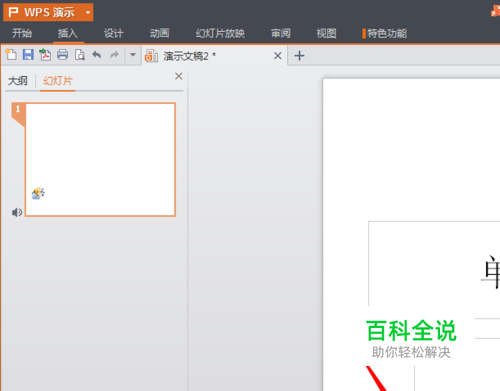Open the 幻灯片放映 ribbon tab
Viewport: 500px width, 391px height.
pos(220,33)
